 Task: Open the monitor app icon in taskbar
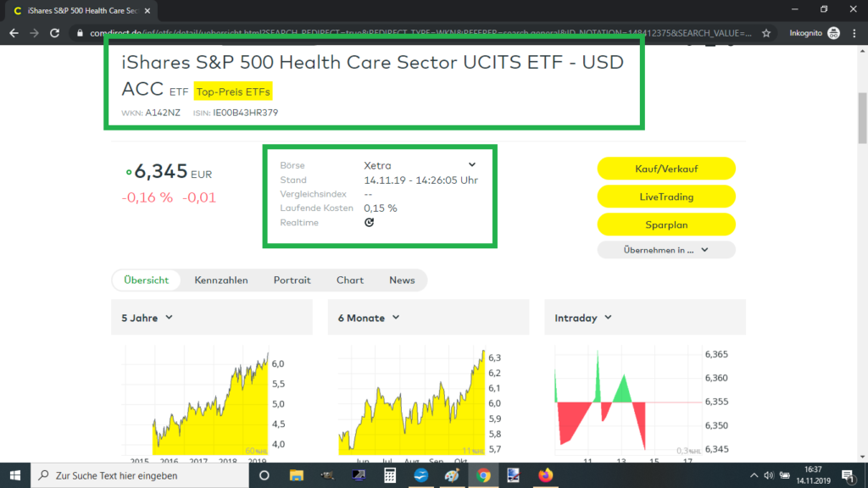[x=359, y=475]
